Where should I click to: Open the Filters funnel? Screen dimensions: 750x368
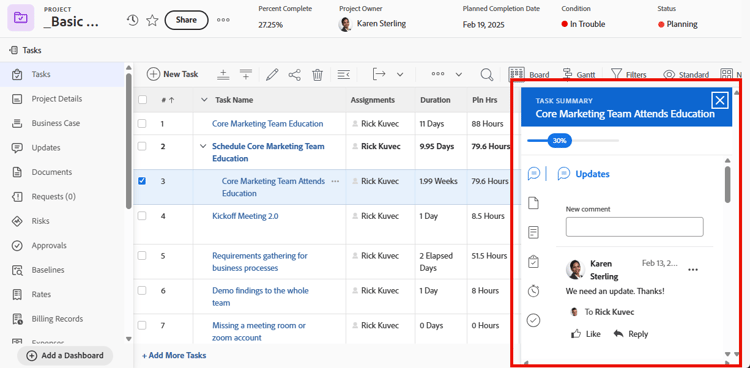point(629,74)
